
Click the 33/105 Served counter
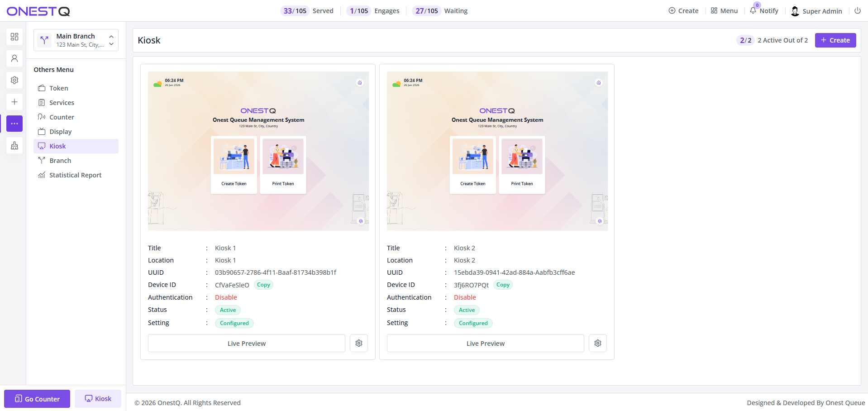[x=307, y=11]
